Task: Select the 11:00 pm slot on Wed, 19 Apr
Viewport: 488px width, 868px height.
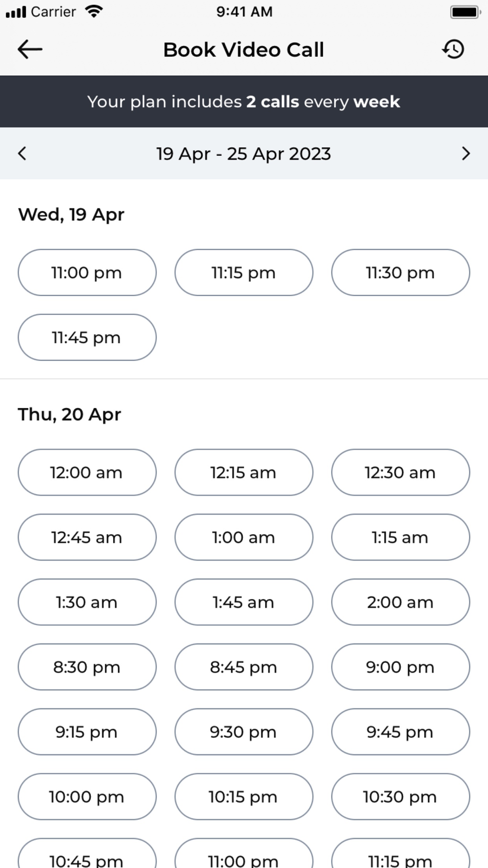Action: 87,272
